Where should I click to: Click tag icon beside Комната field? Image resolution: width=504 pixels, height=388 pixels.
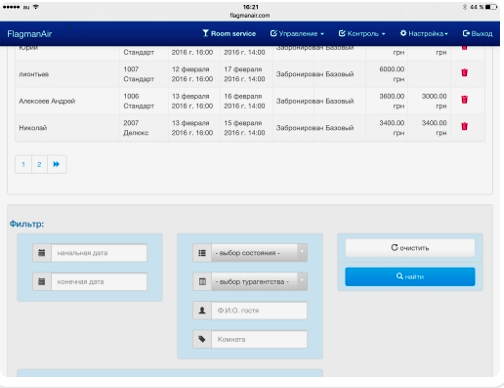pos(202,339)
